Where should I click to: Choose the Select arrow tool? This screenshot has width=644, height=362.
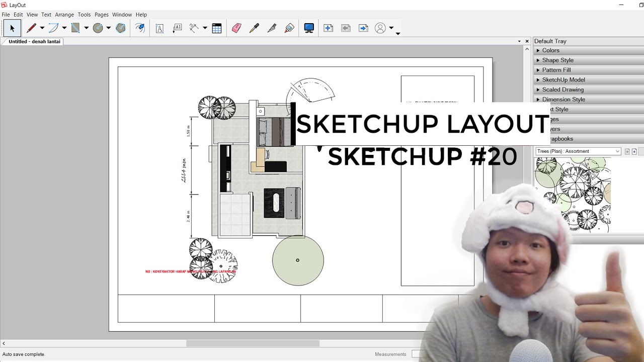pyautogui.click(x=12, y=29)
